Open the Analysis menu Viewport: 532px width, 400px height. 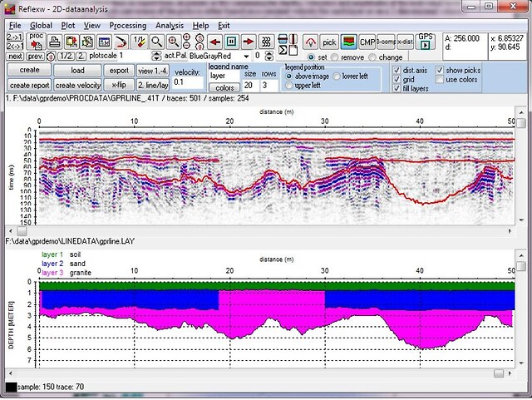point(169,26)
